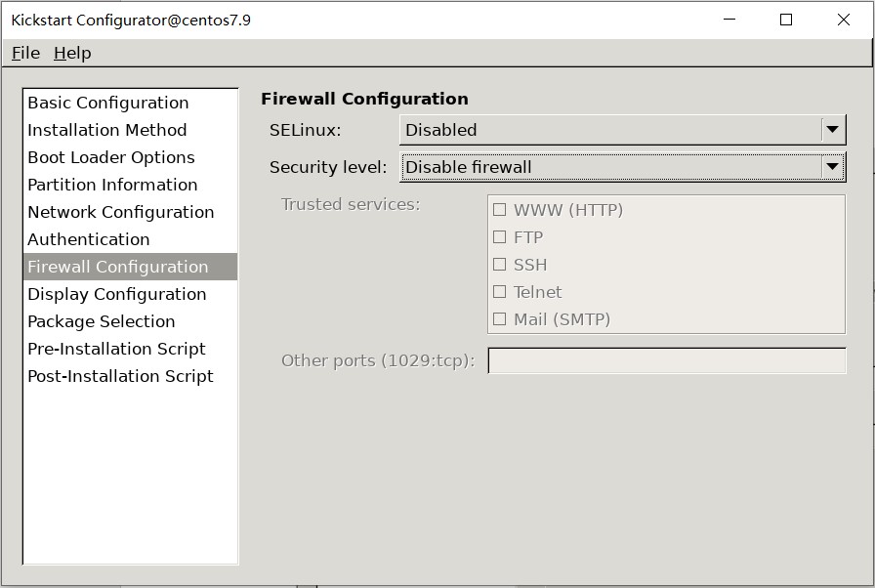Toggle the FTP trusted service checkbox
Image resolution: width=875 pixels, height=588 pixels.
[500, 237]
